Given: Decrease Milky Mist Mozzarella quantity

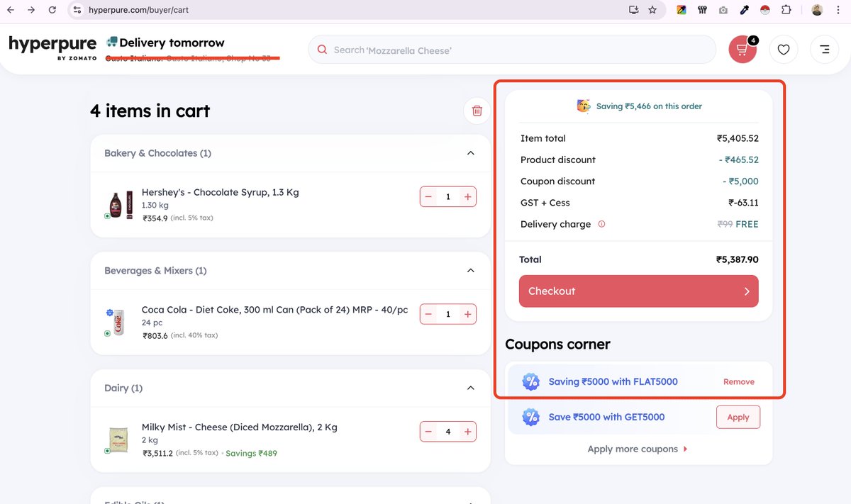Looking at the screenshot, I should (x=428, y=432).
